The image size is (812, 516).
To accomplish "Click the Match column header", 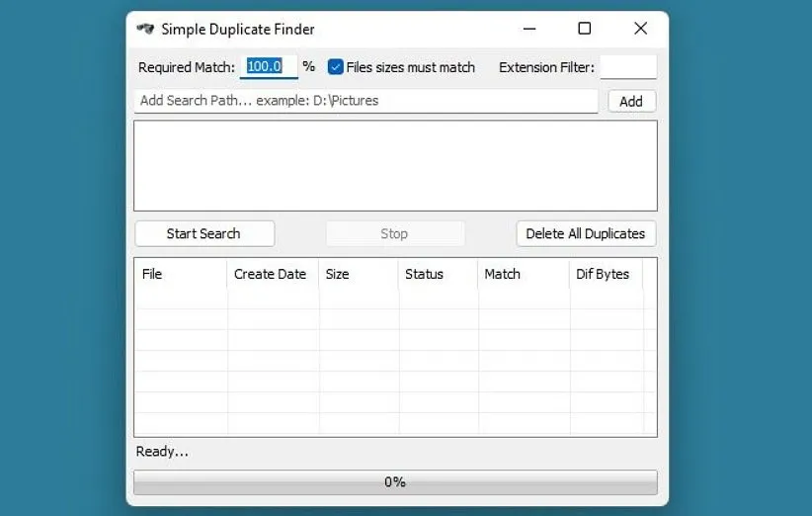I will point(522,274).
